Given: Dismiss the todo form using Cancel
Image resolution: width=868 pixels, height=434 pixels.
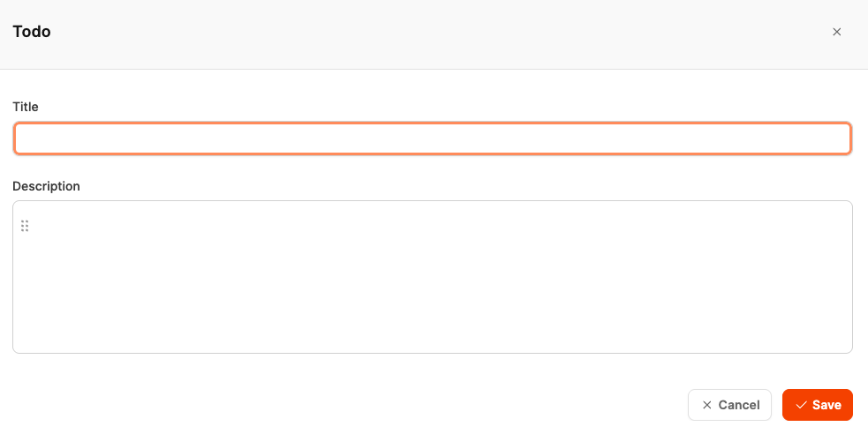Looking at the screenshot, I should (729, 405).
